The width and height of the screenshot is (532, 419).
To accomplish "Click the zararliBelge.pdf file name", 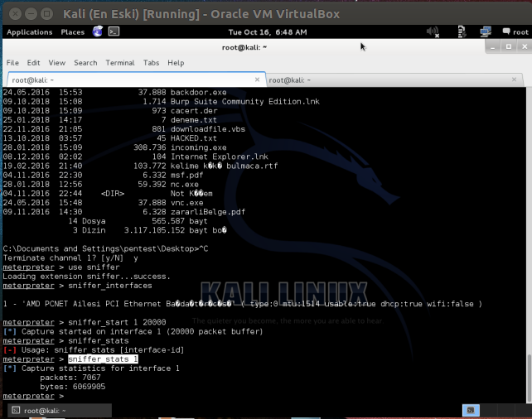I will [208, 212].
